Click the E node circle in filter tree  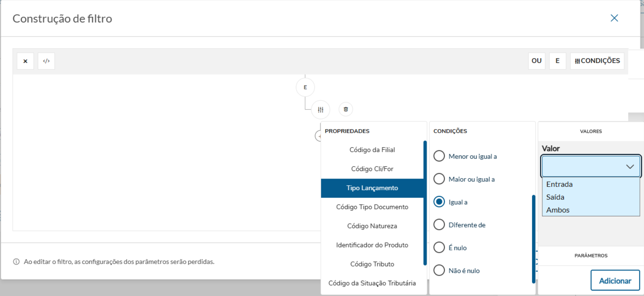(x=305, y=88)
